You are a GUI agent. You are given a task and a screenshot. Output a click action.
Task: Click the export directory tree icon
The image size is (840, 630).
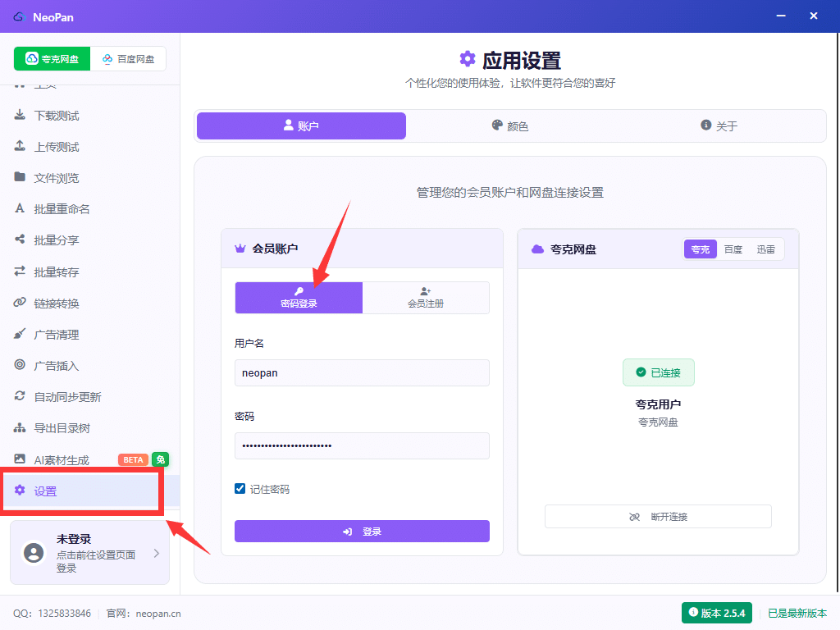[x=20, y=428]
